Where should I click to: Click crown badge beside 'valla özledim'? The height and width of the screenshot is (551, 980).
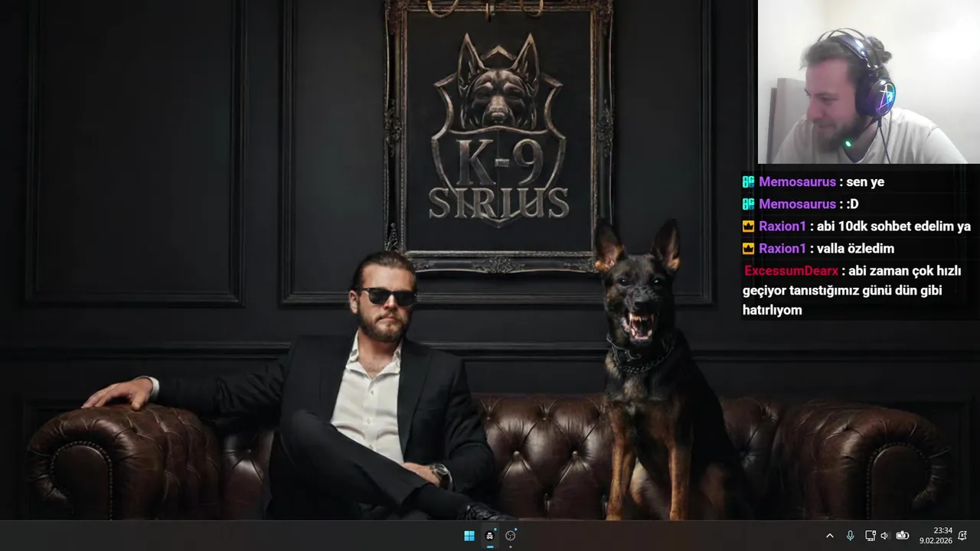coord(749,249)
